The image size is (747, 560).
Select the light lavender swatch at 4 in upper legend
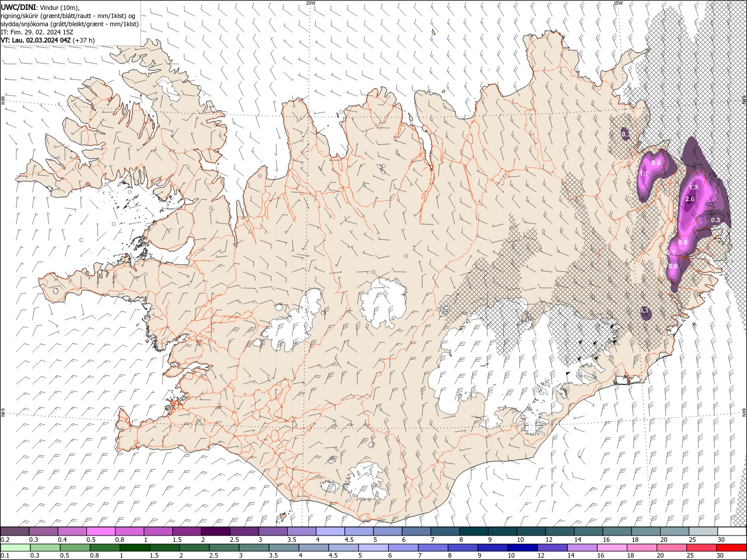330,531
